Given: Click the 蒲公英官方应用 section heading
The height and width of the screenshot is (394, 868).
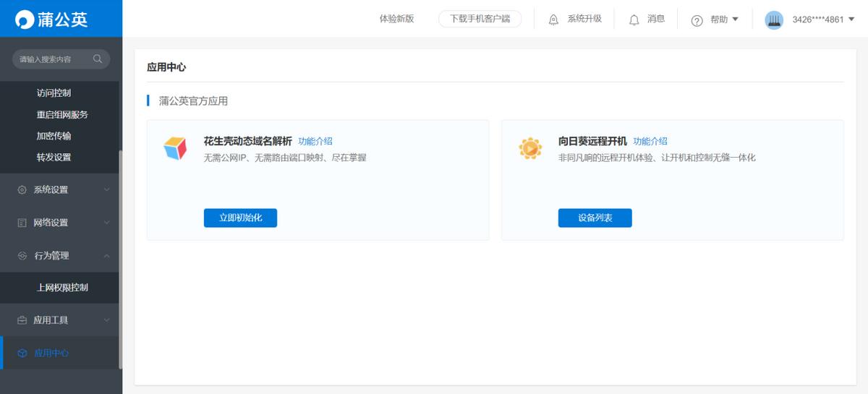Looking at the screenshot, I should tap(193, 100).
